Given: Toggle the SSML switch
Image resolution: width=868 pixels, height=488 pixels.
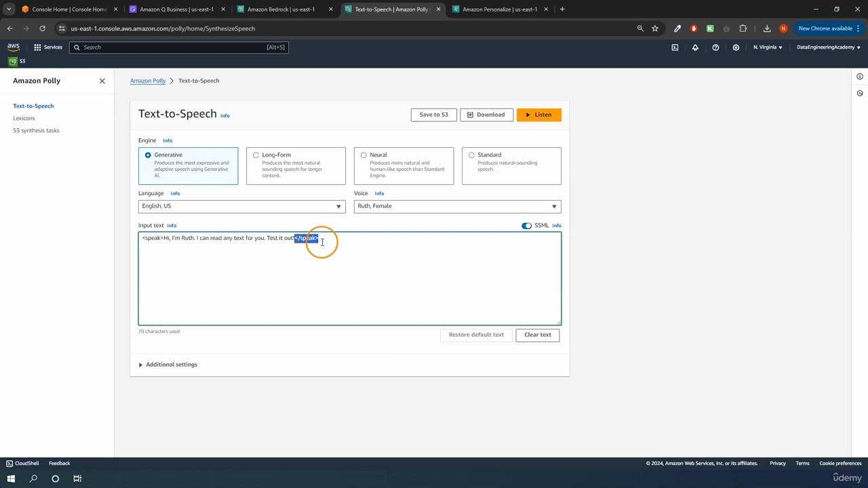Looking at the screenshot, I should coord(527,226).
